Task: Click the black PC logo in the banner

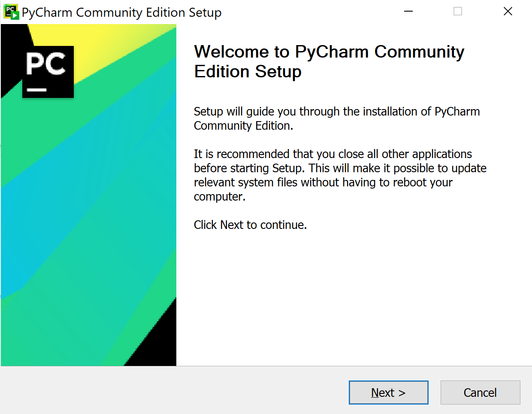Action: (x=48, y=72)
